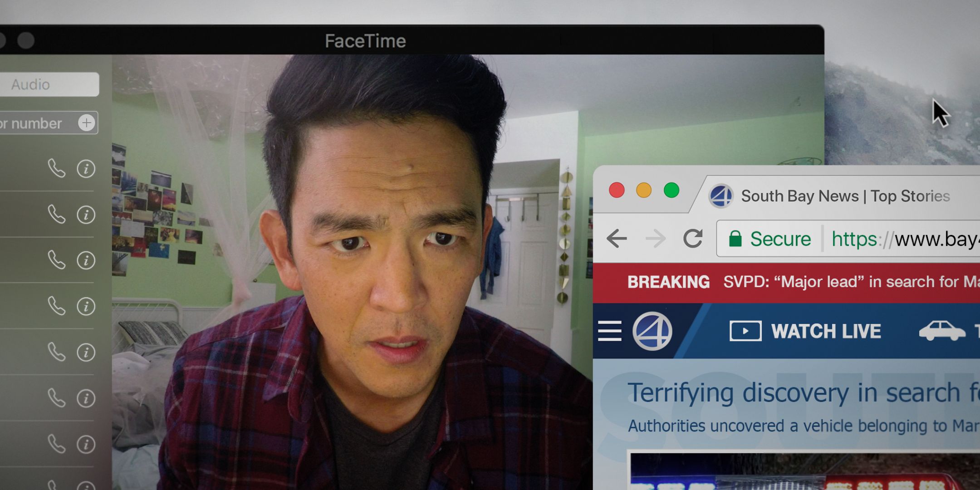
Task: Click the green Secure padlock icon
Action: [x=735, y=239]
